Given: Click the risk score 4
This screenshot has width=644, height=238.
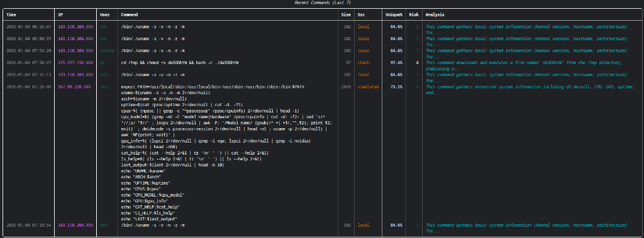Looking at the screenshot, I should [x=418, y=87].
